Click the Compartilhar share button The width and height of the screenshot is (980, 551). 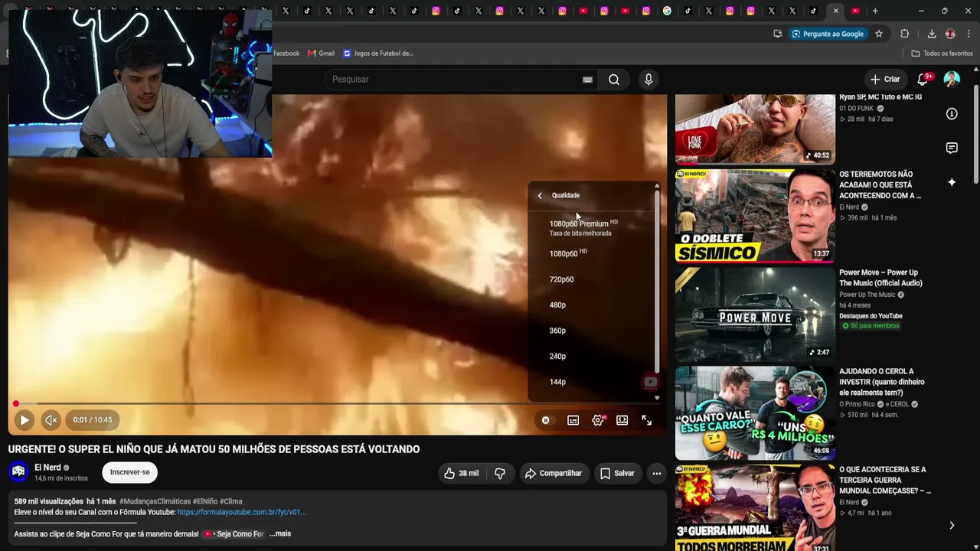(x=553, y=474)
